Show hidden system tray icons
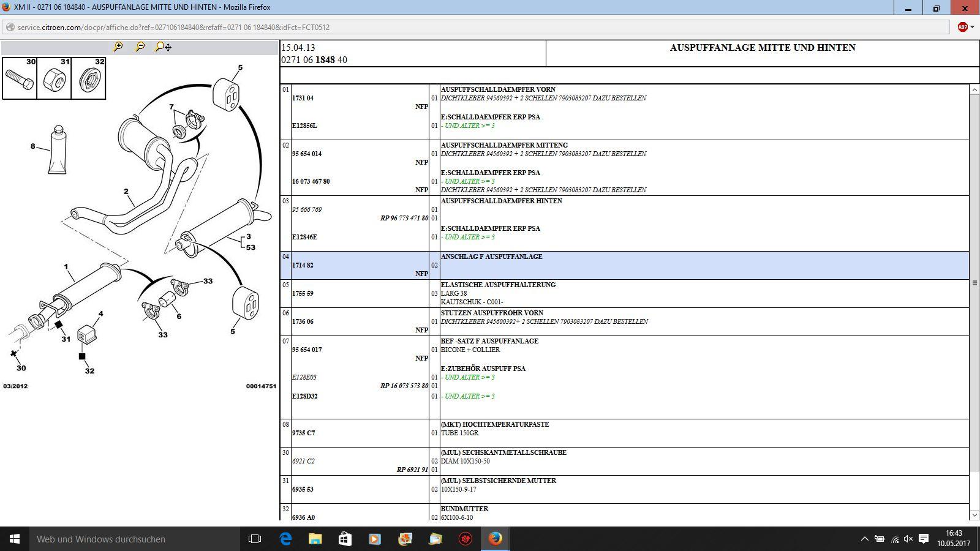 pyautogui.click(x=864, y=539)
